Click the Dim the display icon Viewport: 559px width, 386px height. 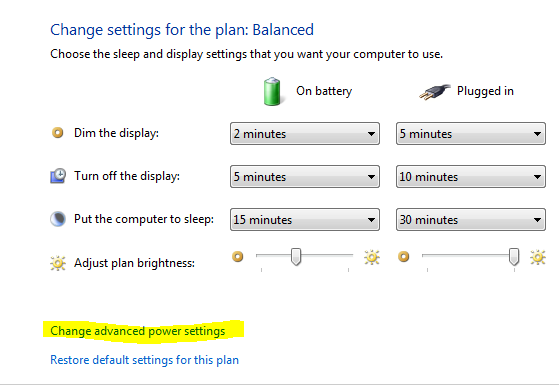click(x=57, y=133)
